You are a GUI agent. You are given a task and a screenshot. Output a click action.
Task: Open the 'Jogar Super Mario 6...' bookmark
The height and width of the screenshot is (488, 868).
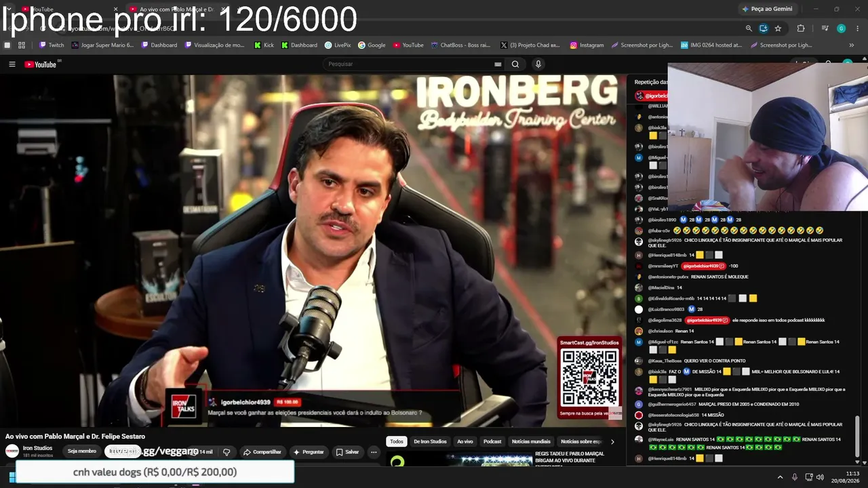click(x=102, y=45)
